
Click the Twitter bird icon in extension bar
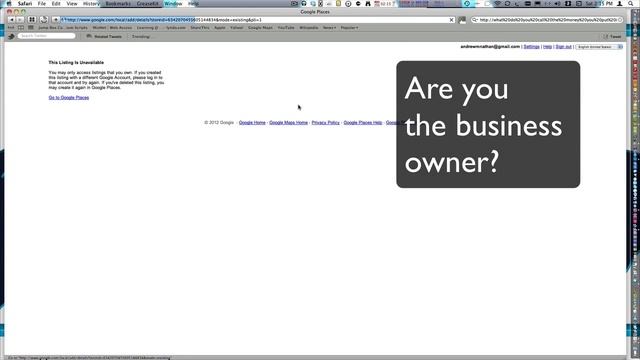[11, 36]
